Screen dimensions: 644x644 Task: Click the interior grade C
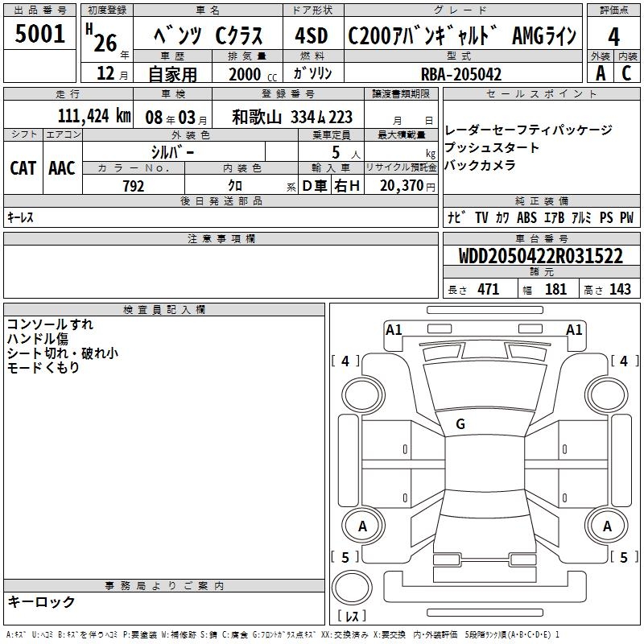coord(626,73)
